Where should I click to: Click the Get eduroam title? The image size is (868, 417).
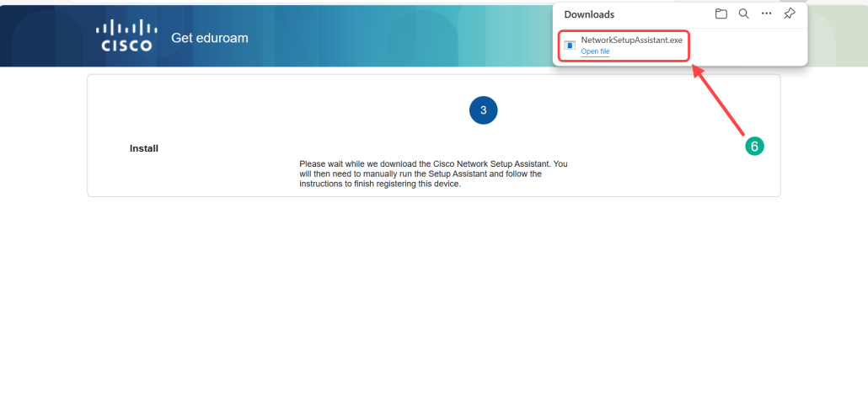coord(210,38)
